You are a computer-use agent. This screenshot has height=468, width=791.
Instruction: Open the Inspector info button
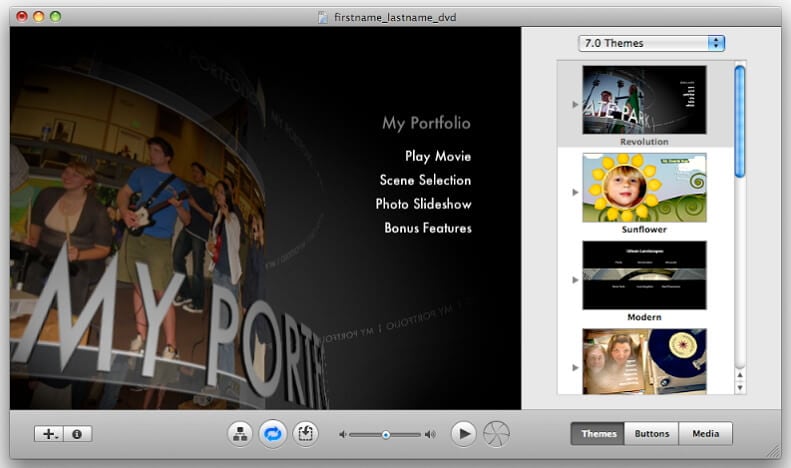click(77, 434)
